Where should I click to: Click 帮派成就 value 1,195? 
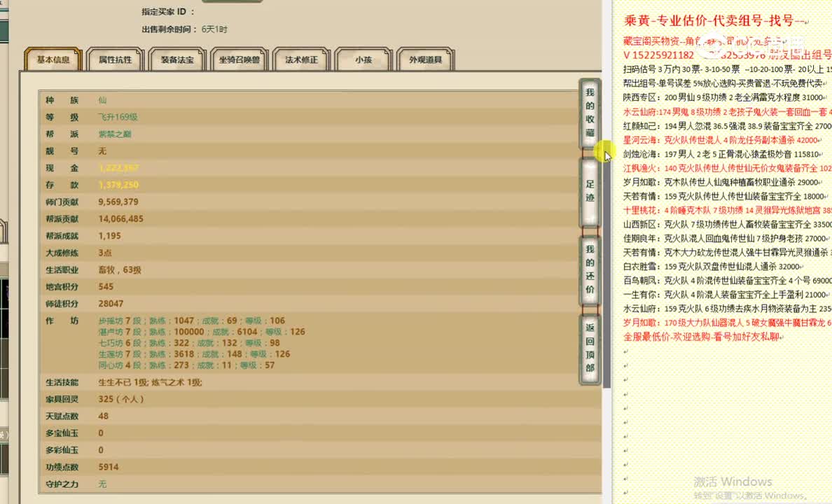(109, 236)
